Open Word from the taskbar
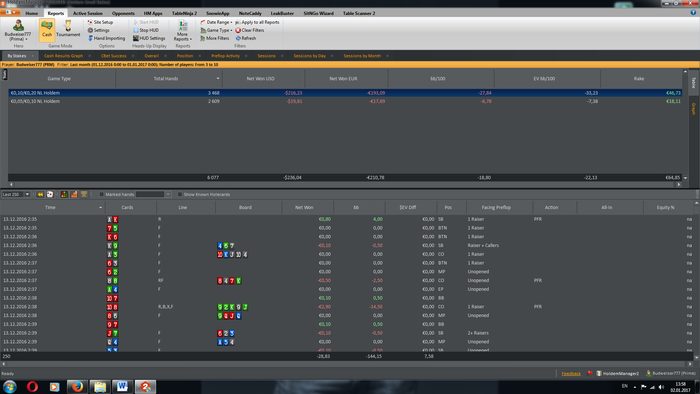700x394 pixels. pyautogui.click(x=122, y=386)
